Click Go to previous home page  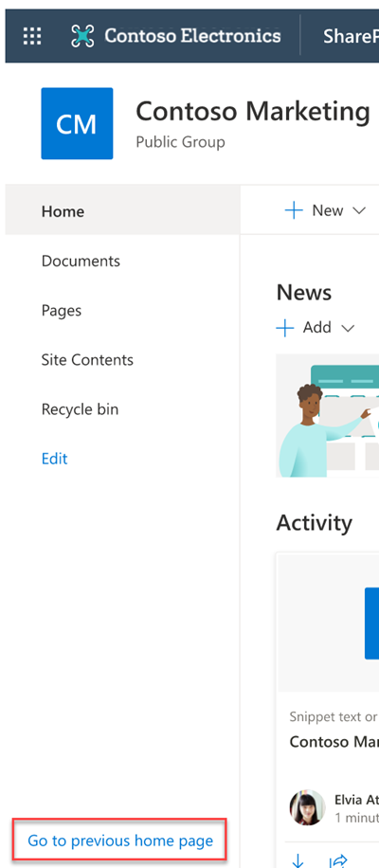pyautogui.click(x=120, y=841)
